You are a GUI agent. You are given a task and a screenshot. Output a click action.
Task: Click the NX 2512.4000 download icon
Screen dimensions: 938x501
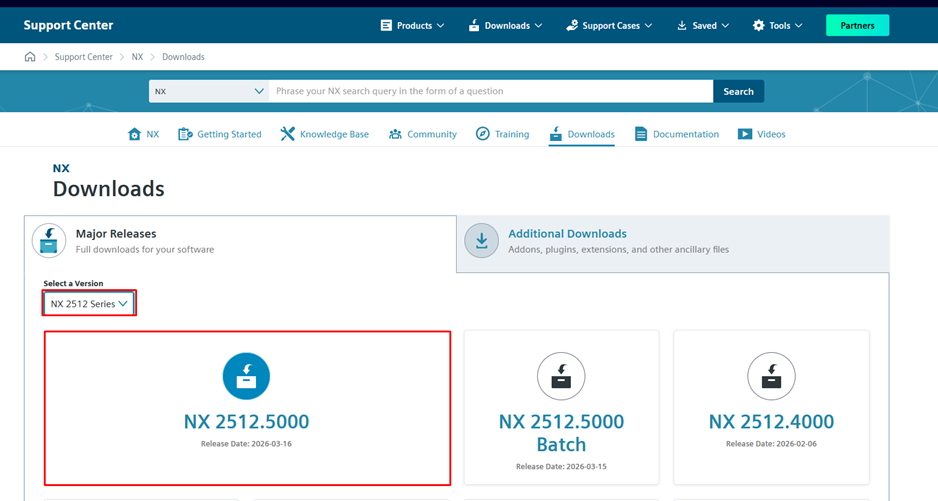click(771, 376)
